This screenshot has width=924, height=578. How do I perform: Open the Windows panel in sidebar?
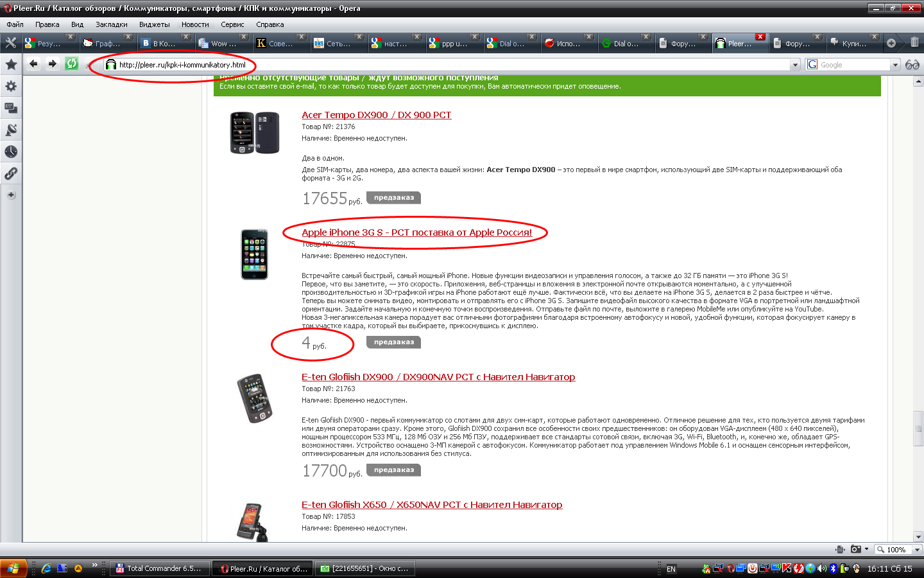(x=11, y=108)
